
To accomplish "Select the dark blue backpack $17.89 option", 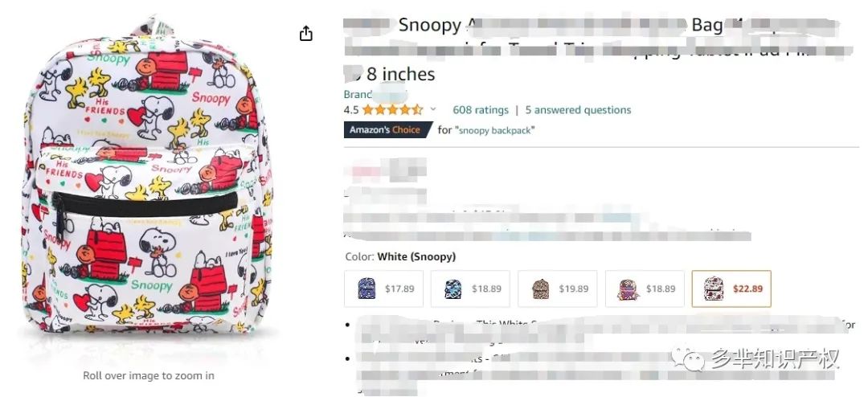I will [x=383, y=289].
